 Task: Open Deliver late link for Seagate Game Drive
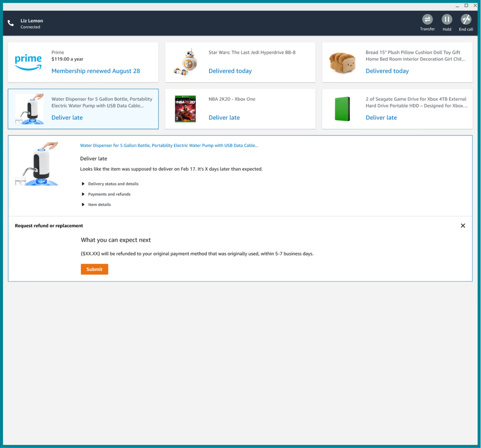pyautogui.click(x=381, y=118)
